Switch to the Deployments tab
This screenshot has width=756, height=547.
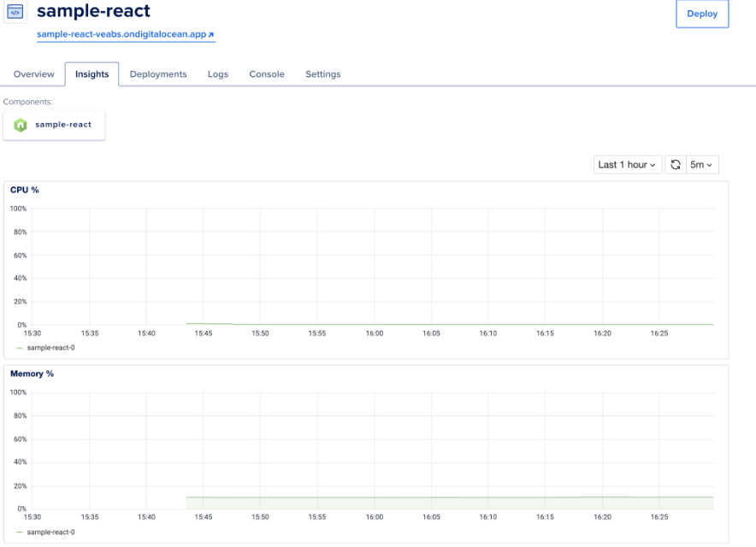pos(158,74)
